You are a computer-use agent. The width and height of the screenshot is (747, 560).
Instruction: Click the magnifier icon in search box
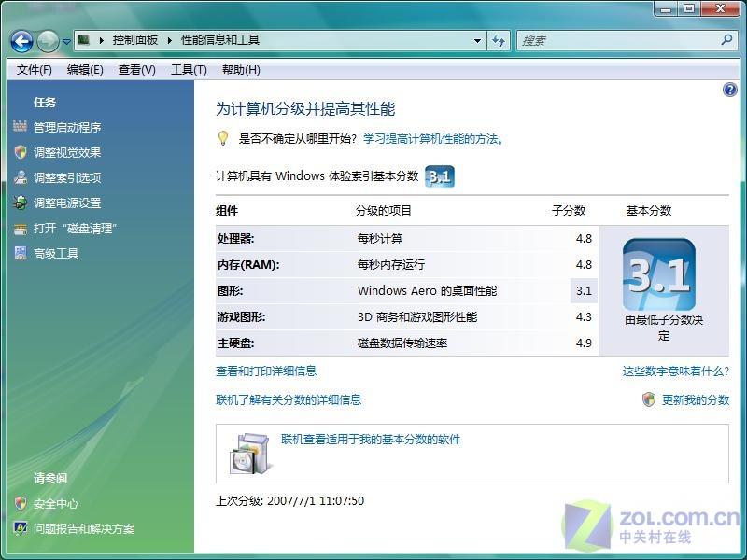click(726, 40)
